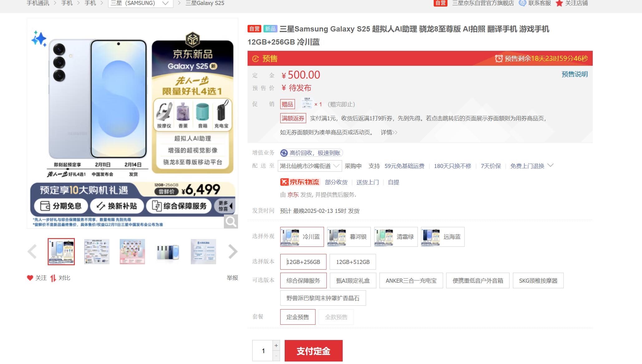Click the 高价回收 recycle service icon
Viewport: 642px width, 364px height.
coord(284,153)
